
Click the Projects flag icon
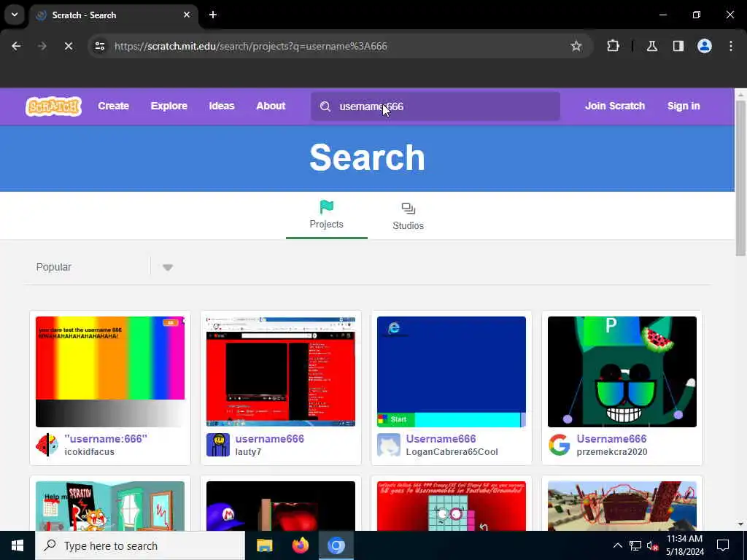coord(326,207)
